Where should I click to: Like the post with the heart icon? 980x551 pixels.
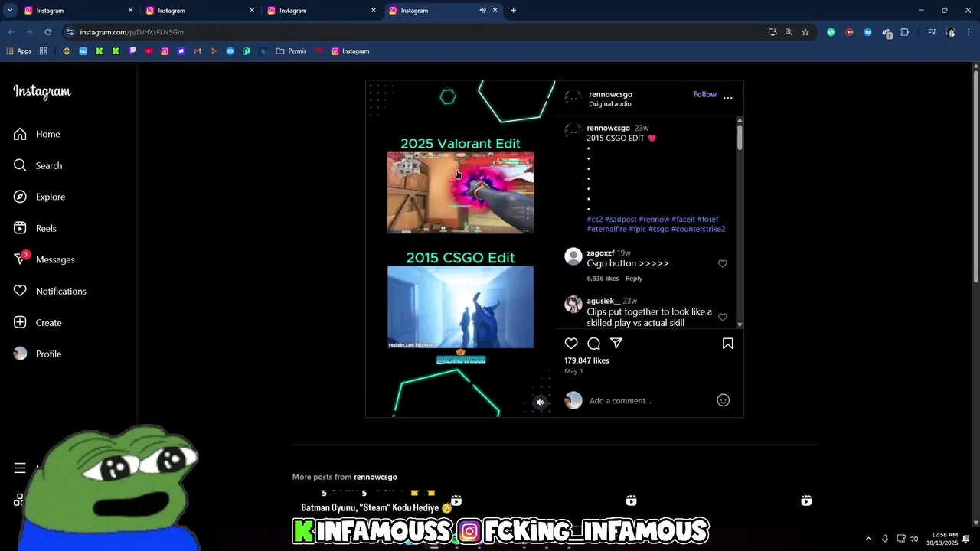click(571, 344)
